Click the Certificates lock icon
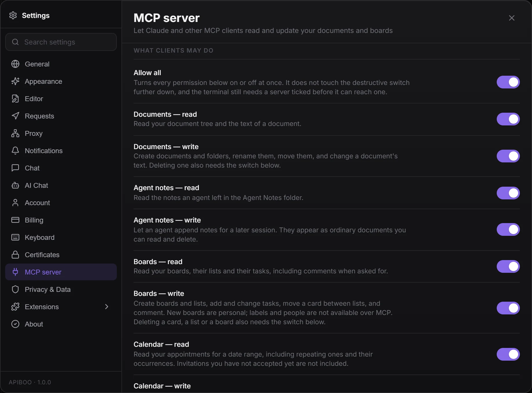The image size is (532, 393). 15,255
